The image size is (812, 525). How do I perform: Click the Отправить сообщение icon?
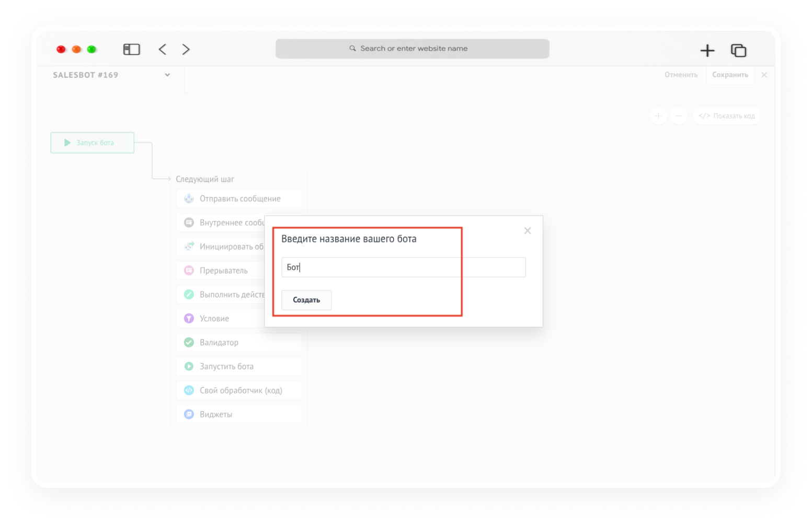click(189, 199)
